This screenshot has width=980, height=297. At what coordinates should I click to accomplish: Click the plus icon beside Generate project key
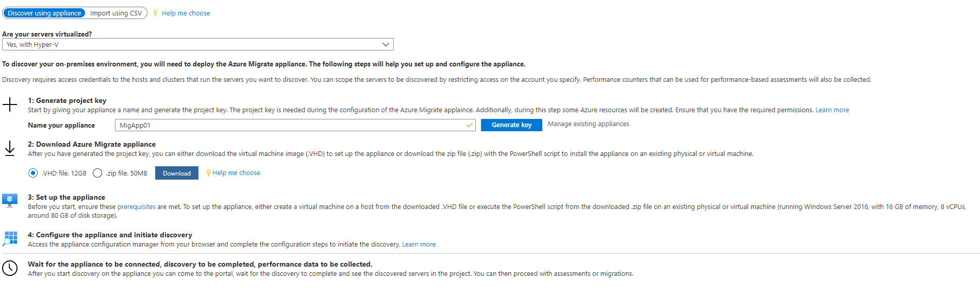click(10, 105)
